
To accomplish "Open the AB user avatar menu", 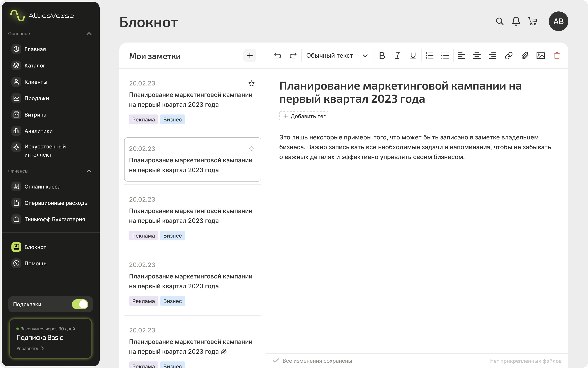I will (558, 21).
